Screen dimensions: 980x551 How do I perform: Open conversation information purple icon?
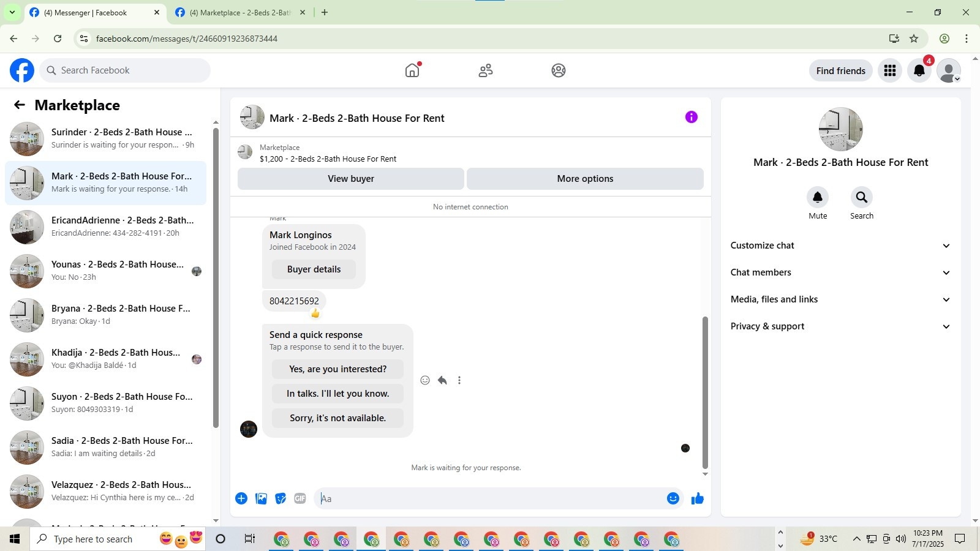click(x=692, y=117)
